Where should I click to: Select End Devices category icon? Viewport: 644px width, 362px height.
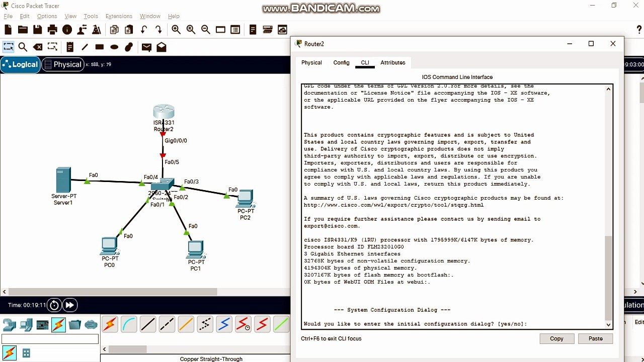[x=26, y=325]
